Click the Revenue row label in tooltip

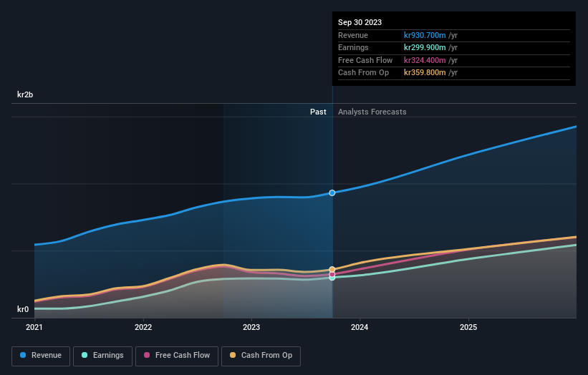(353, 35)
